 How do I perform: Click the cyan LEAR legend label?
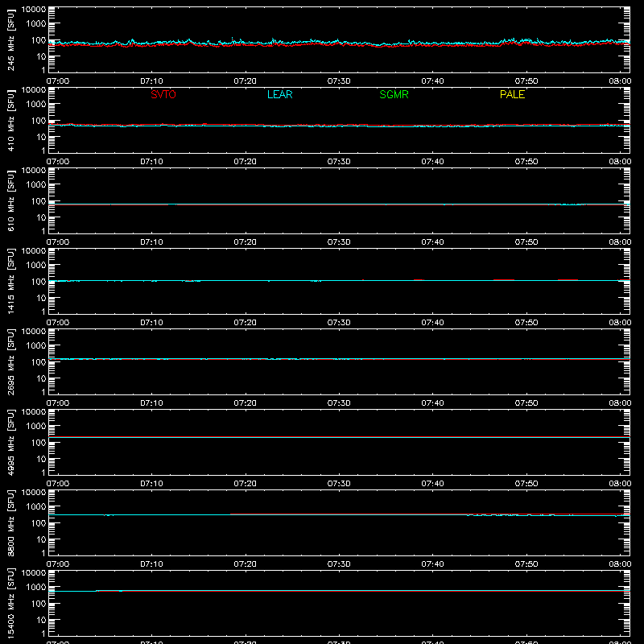[x=279, y=94]
